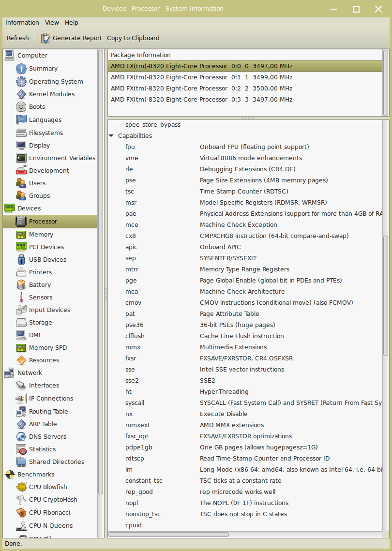Open the Display monitor icon
Screen dimensions: 392x551
tap(21, 146)
